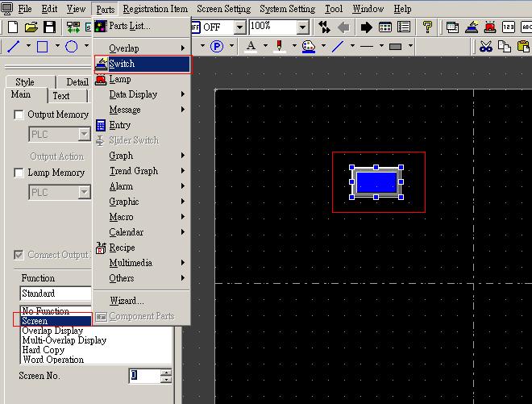Select the line drawing tool
This screenshot has width=532, height=404.
click(x=13, y=47)
